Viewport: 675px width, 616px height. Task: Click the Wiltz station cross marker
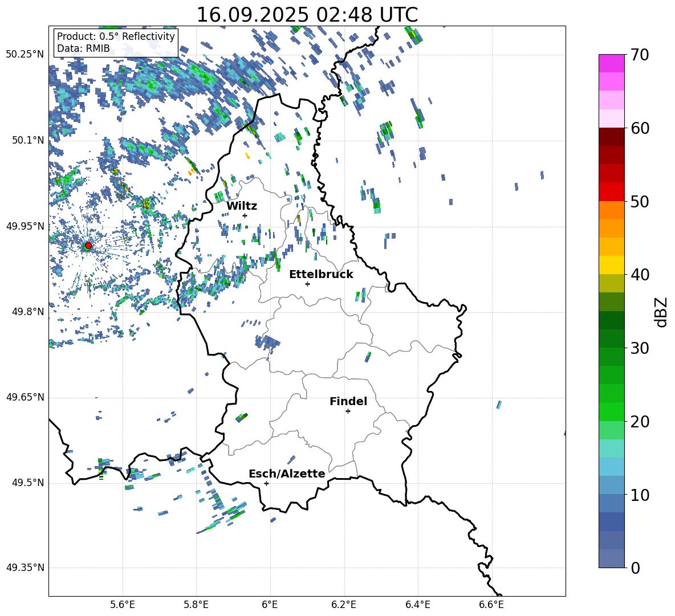click(245, 215)
